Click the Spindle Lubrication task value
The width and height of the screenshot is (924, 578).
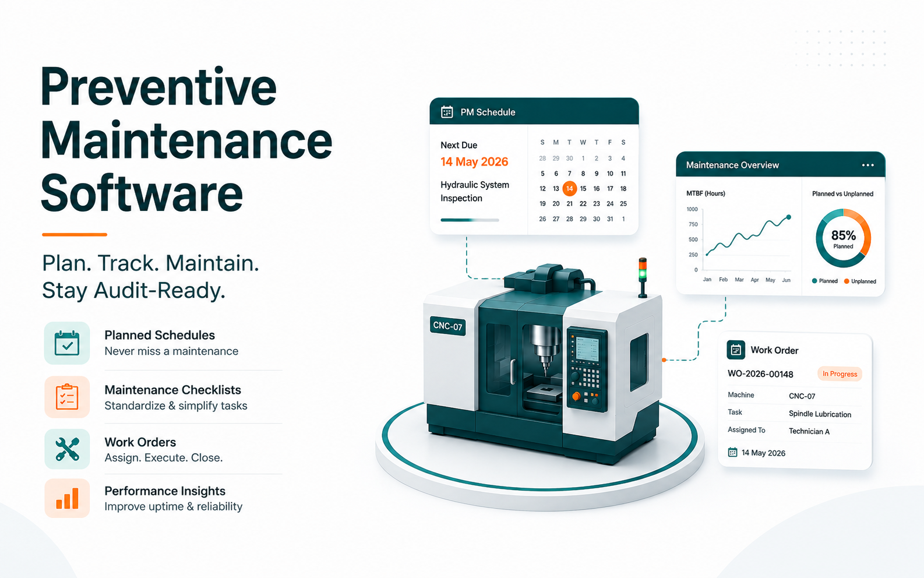coord(820,414)
